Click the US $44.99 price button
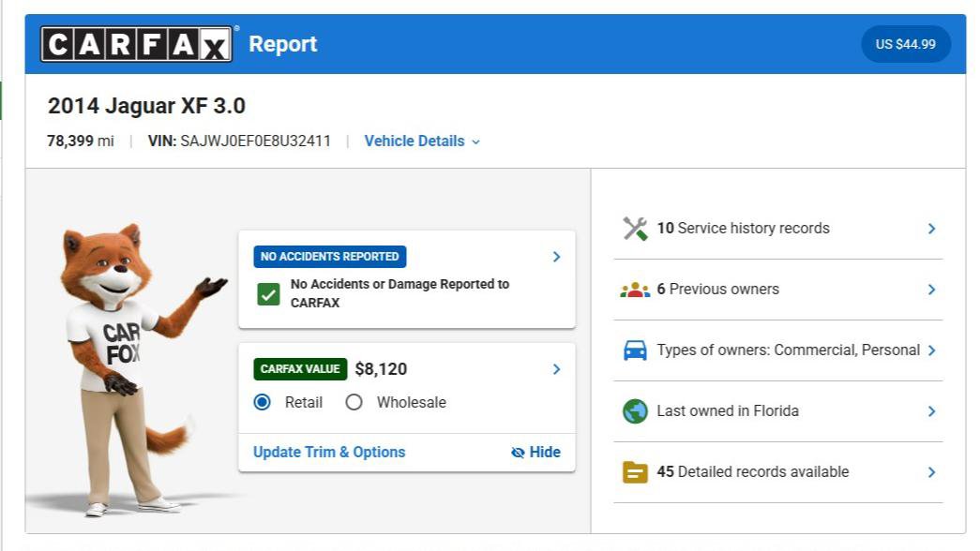The image size is (980, 551). pyautogui.click(x=906, y=44)
